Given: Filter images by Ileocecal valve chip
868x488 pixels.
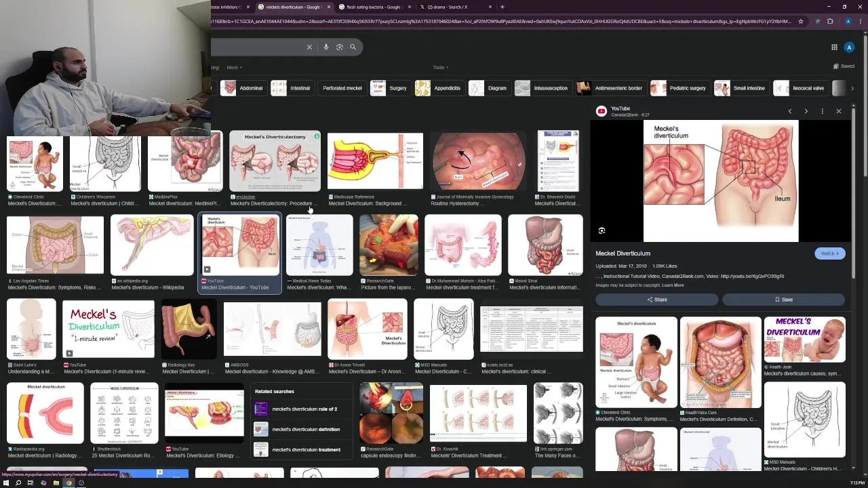Looking at the screenshot, I should (x=800, y=88).
